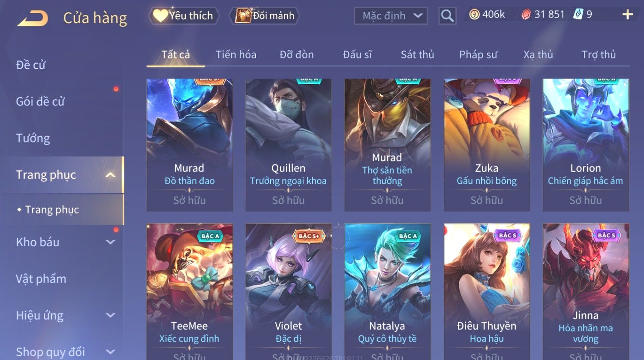Open the Mặc định sort dropdown
Screen dimensions: 644x360
pos(391,16)
